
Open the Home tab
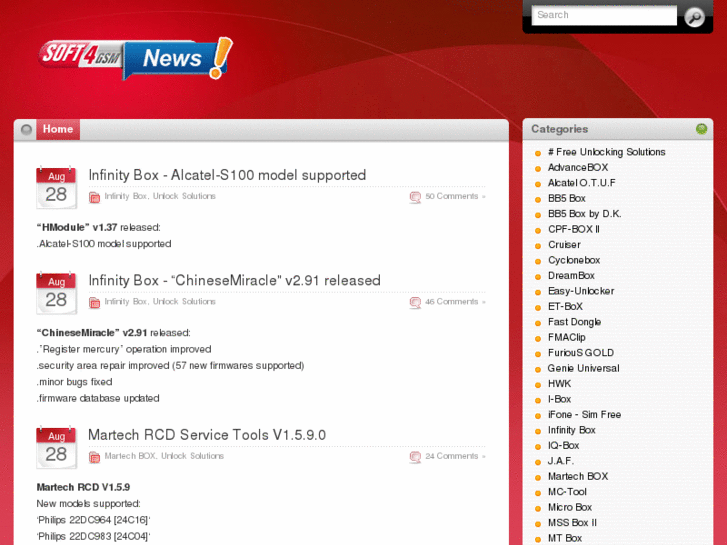click(58, 129)
